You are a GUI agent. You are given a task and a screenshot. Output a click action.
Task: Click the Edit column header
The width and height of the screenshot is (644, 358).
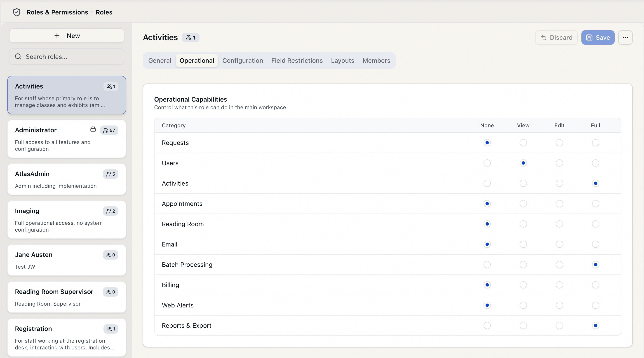pyautogui.click(x=559, y=126)
